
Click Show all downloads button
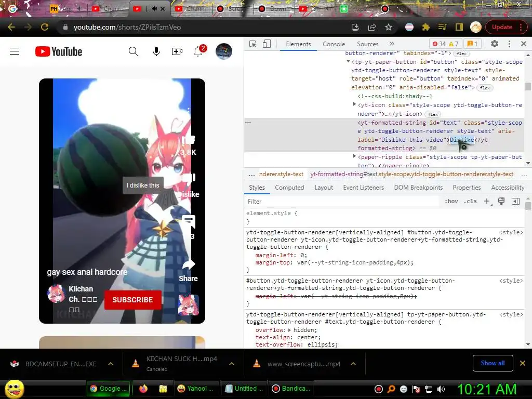(x=493, y=363)
